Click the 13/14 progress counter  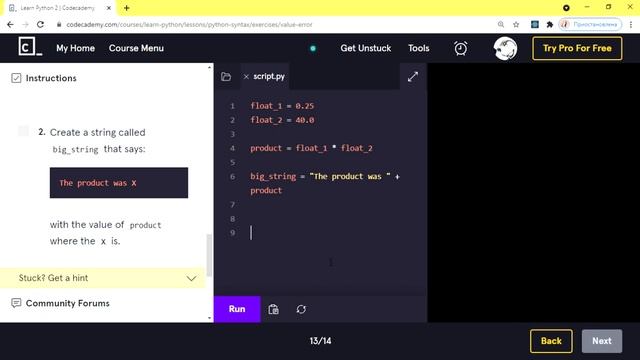pyautogui.click(x=320, y=341)
